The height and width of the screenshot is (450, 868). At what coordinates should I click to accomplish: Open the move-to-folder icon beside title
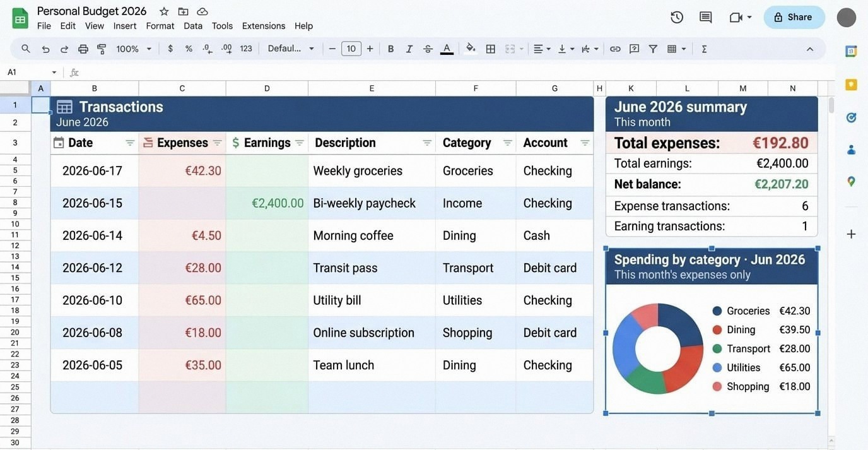183,11
